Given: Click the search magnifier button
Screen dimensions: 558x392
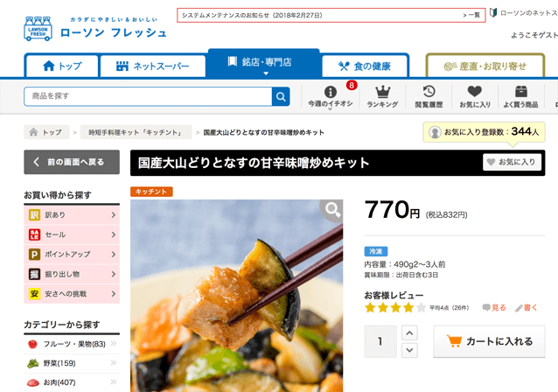Looking at the screenshot, I should 281,96.
